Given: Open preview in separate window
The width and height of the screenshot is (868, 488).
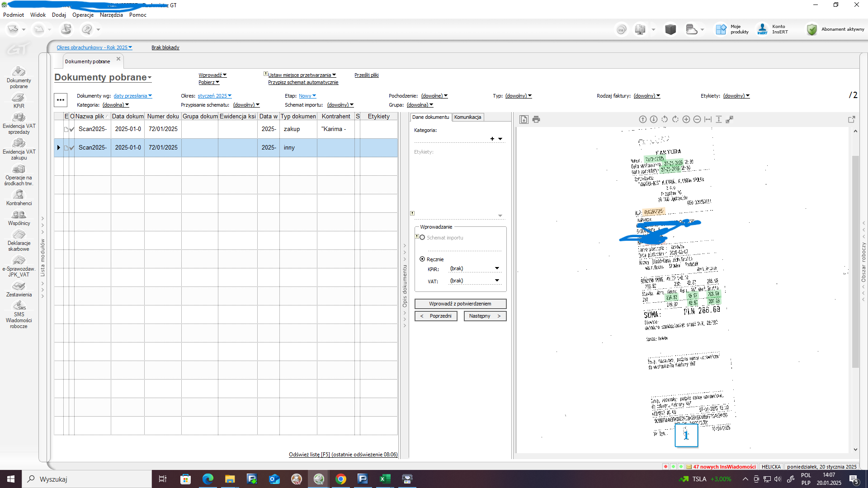Looking at the screenshot, I should (x=852, y=119).
